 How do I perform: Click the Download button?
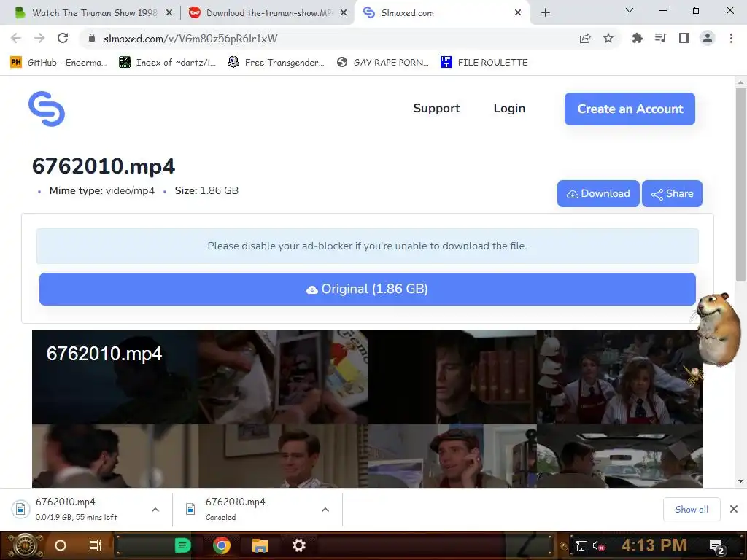[598, 193]
